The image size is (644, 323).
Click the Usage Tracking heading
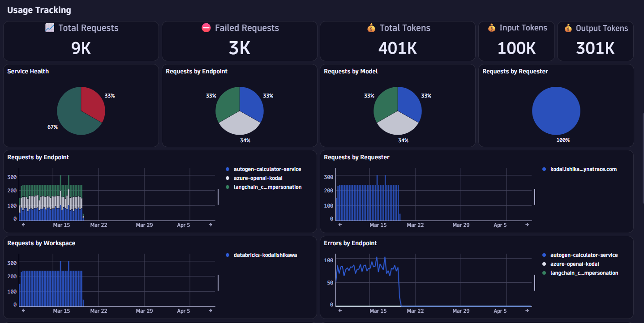click(x=39, y=10)
